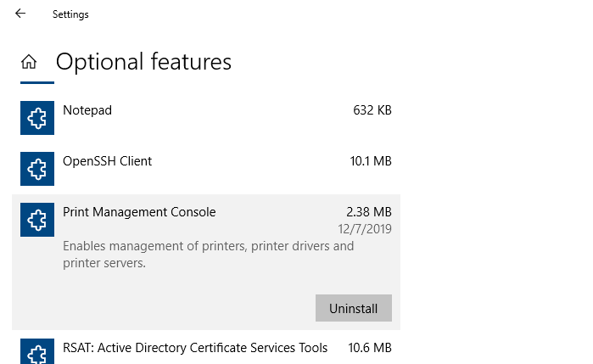Click the Enables management of printers description
Screen dimensions: 593x364
point(209,255)
